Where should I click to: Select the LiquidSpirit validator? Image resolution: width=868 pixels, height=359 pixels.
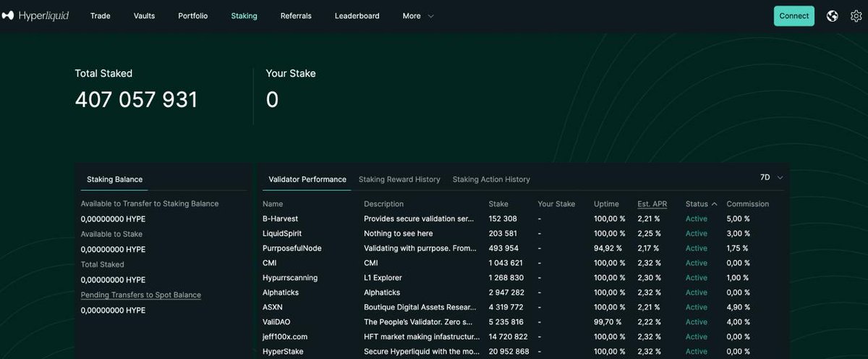point(282,234)
